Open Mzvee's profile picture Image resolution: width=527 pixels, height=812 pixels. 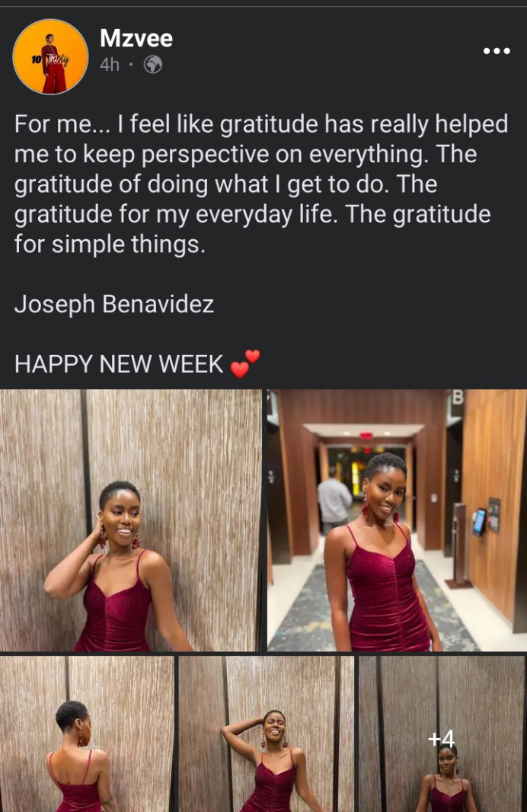pos(50,56)
